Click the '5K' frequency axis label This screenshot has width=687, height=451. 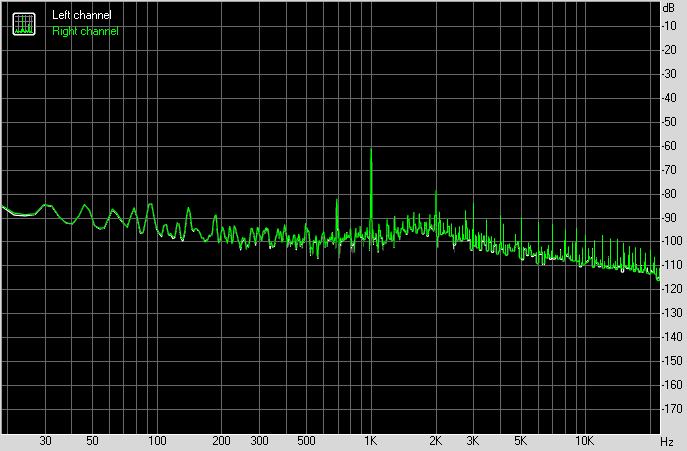pyautogui.click(x=520, y=441)
